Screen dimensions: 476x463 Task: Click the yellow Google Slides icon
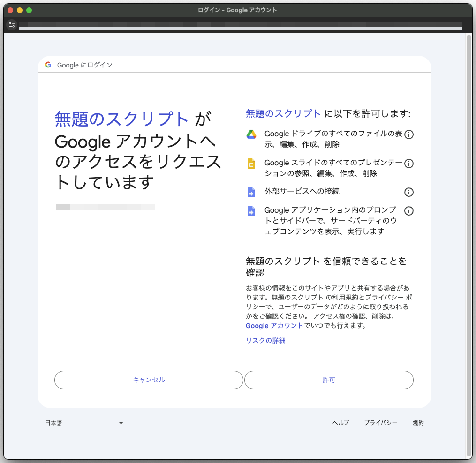click(251, 164)
